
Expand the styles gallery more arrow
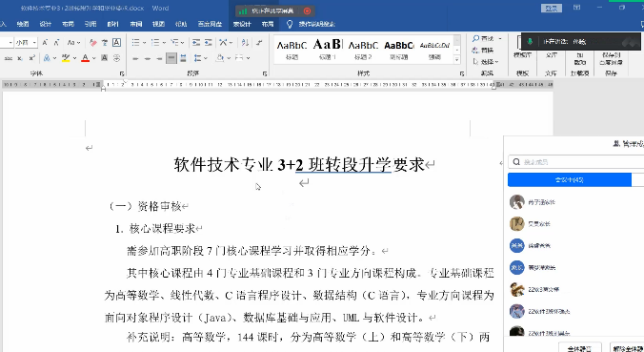coord(456,60)
